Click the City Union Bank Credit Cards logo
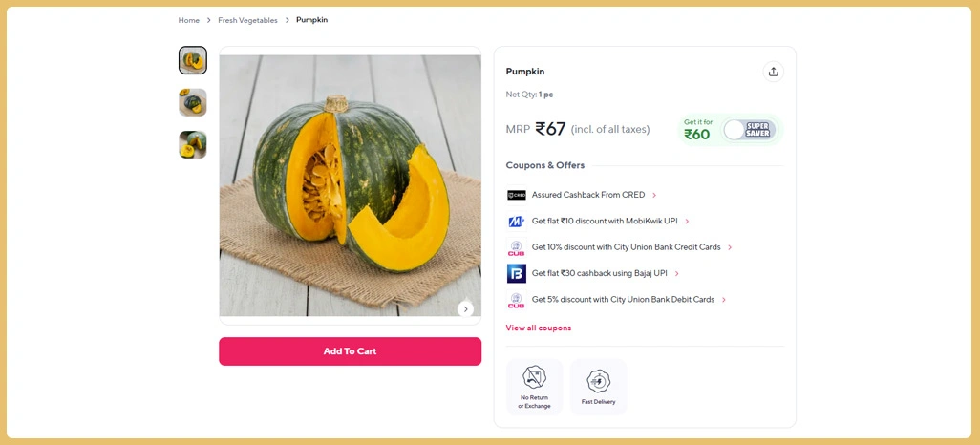Screen dimensions: 980x445 [517, 247]
